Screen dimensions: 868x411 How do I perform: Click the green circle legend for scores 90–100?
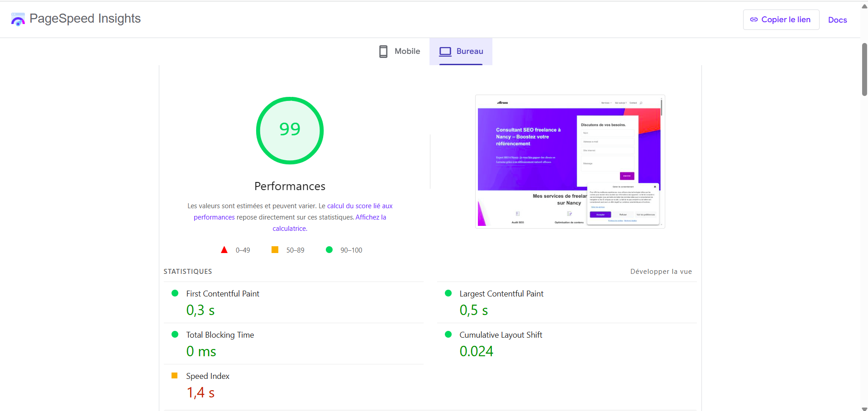coord(329,249)
